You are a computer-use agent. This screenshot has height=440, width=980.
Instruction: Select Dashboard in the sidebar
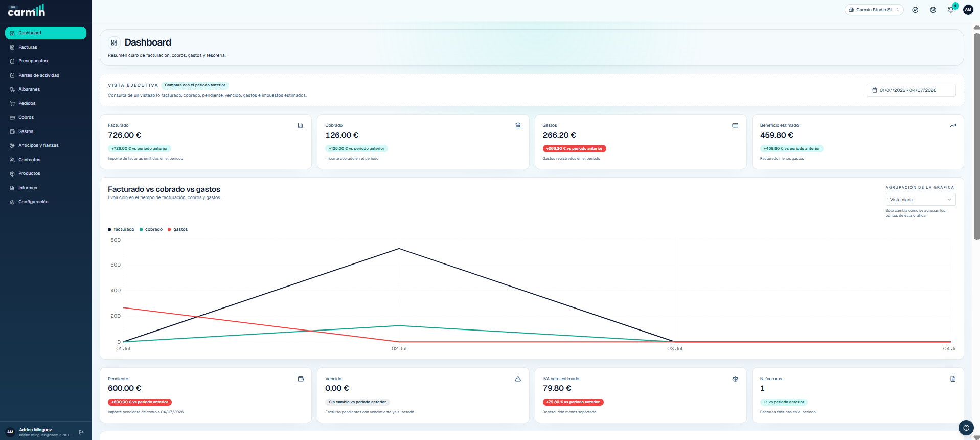pyautogui.click(x=45, y=33)
